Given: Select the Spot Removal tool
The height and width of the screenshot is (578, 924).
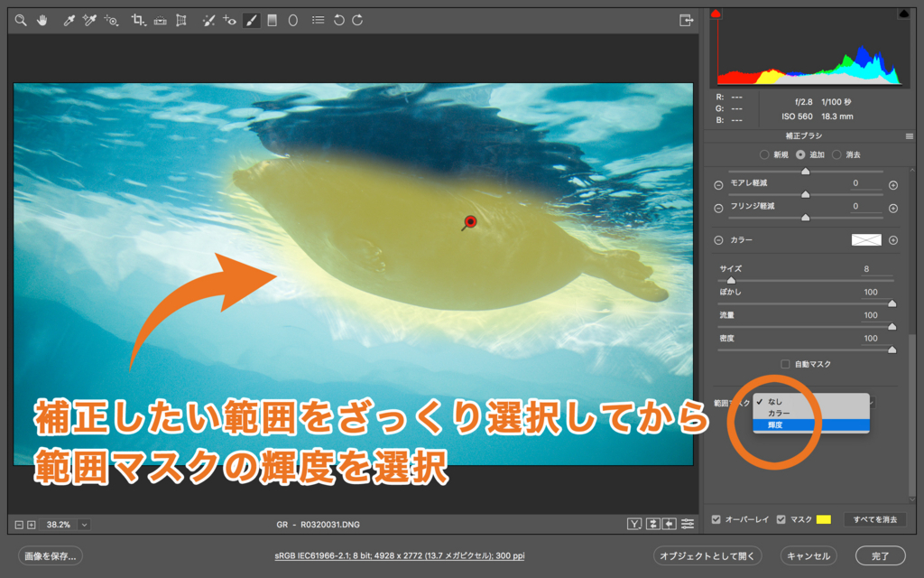Looking at the screenshot, I should [208, 20].
